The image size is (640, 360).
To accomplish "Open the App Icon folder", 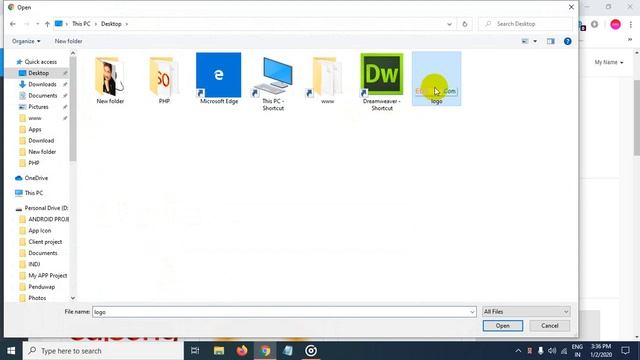I will click(40, 231).
